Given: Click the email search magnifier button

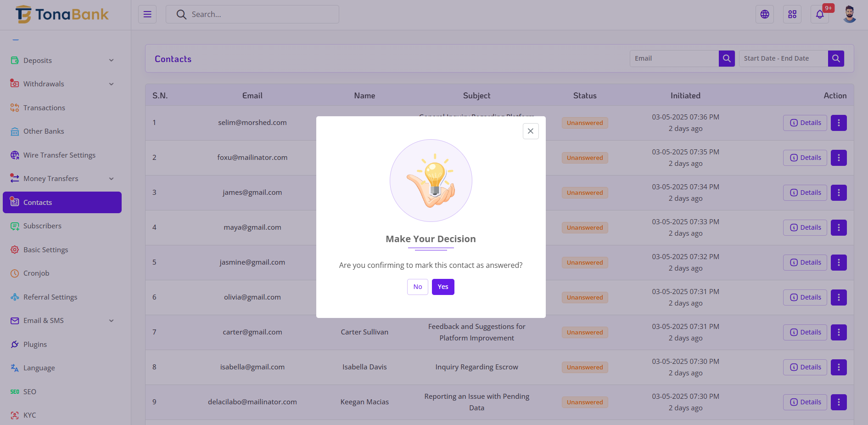Looking at the screenshot, I should 726,58.
